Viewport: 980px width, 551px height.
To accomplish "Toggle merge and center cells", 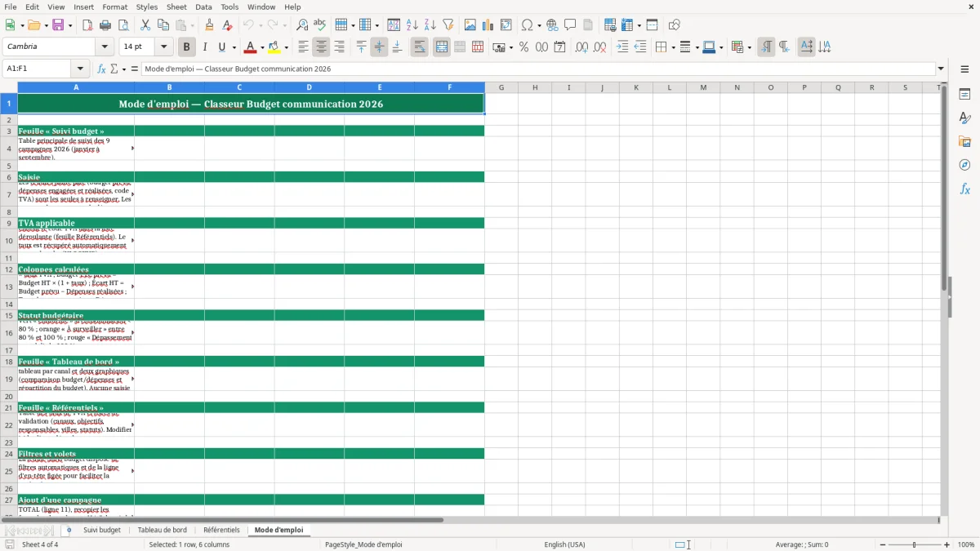I will [441, 47].
